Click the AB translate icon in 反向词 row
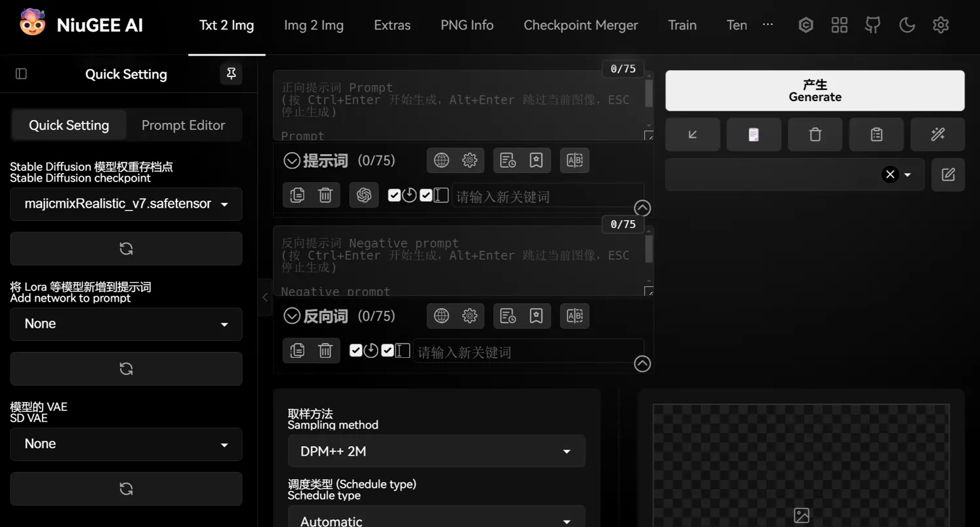The height and width of the screenshot is (527, 980). (575, 316)
